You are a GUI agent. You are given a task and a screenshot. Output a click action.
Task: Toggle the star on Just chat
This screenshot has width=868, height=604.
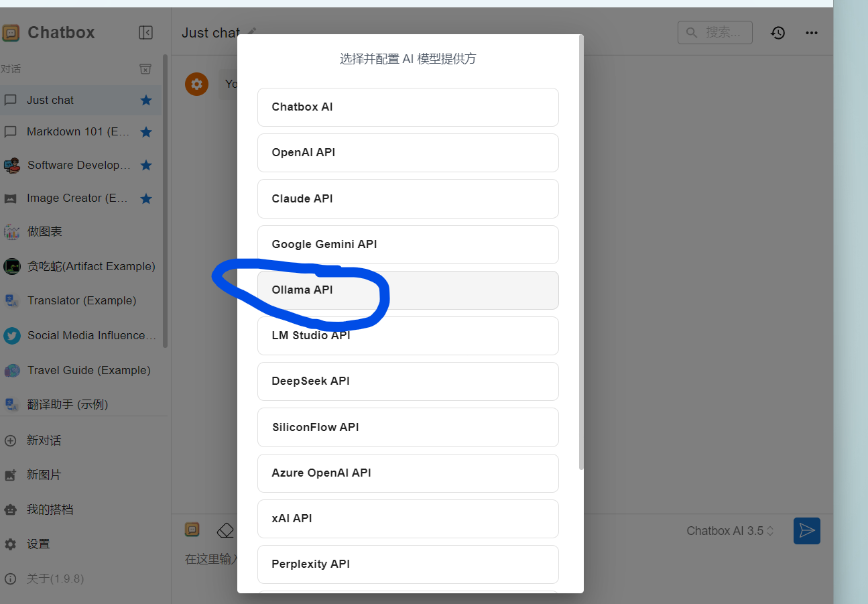[x=146, y=100]
